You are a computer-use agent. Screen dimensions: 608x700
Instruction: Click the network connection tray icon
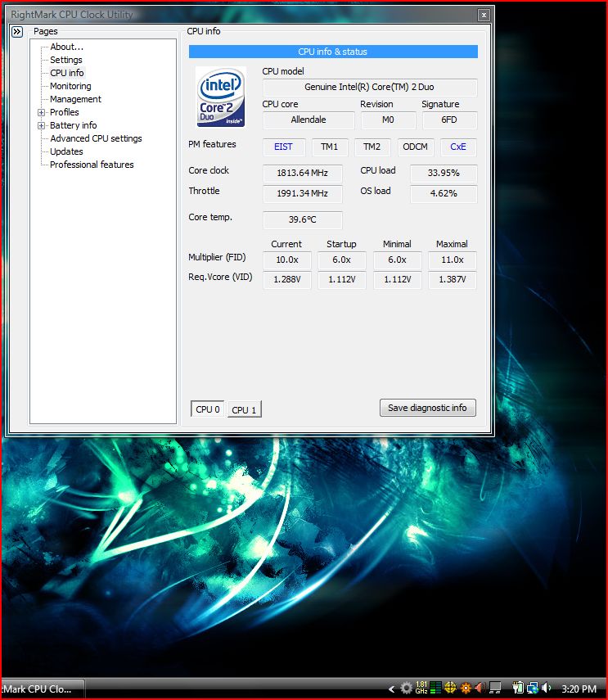(532, 689)
